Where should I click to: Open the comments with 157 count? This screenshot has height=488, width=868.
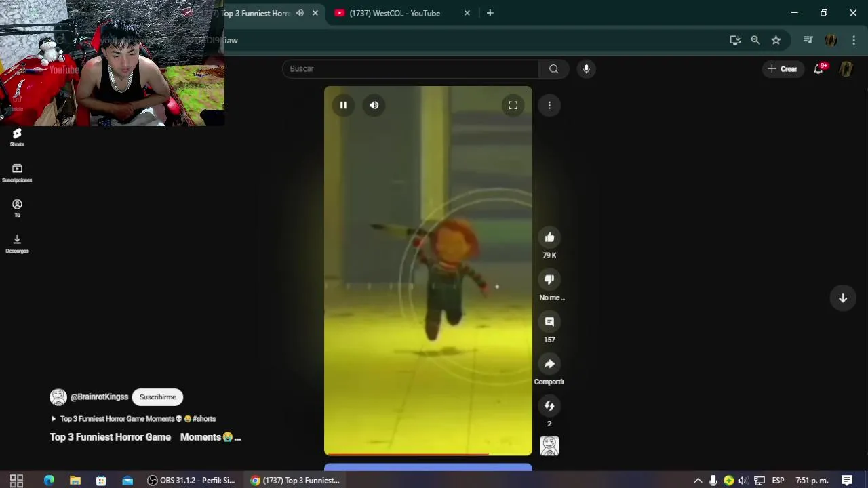click(x=549, y=321)
